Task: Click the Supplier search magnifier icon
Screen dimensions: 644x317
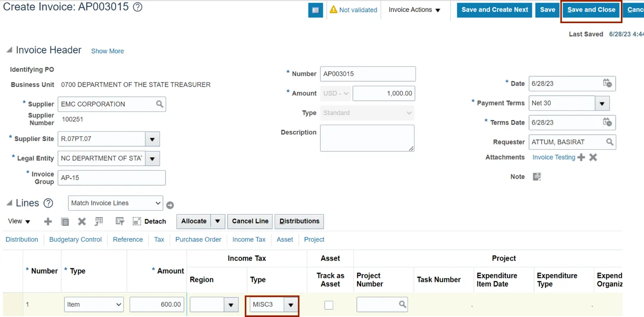Action: click(x=159, y=104)
